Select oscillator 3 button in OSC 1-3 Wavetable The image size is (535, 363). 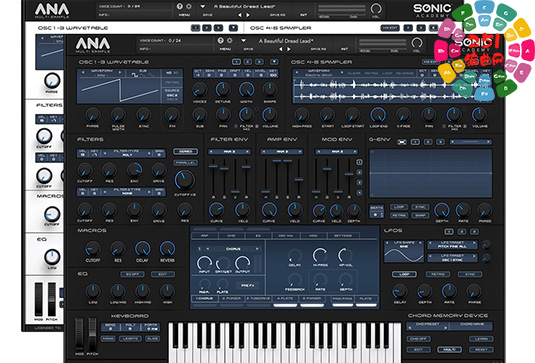pos(259,62)
